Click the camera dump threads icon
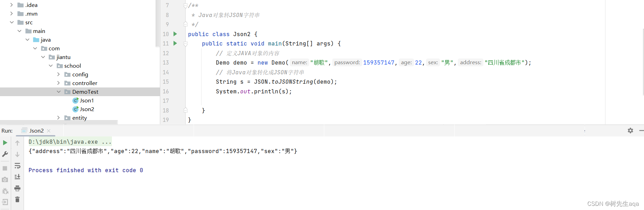The width and height of the screenshot is (644, 210). point(5,179)
